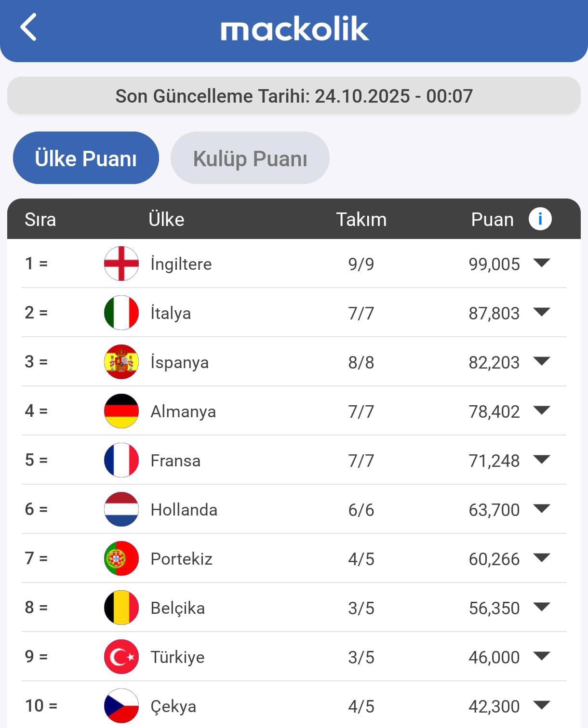The height and width of the screenshot is (728, 588).
Task: Tap the Italy flag icon
Action: [121, 313]
